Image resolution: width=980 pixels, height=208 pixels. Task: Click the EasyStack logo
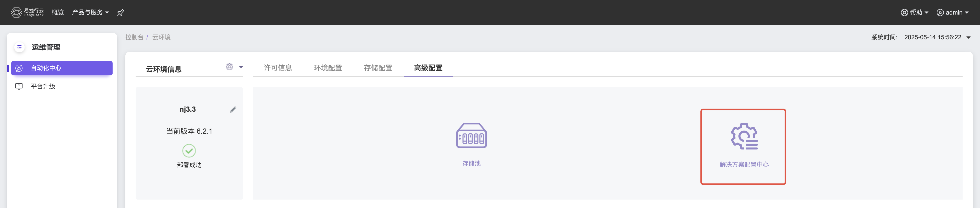tap(27, 13)
